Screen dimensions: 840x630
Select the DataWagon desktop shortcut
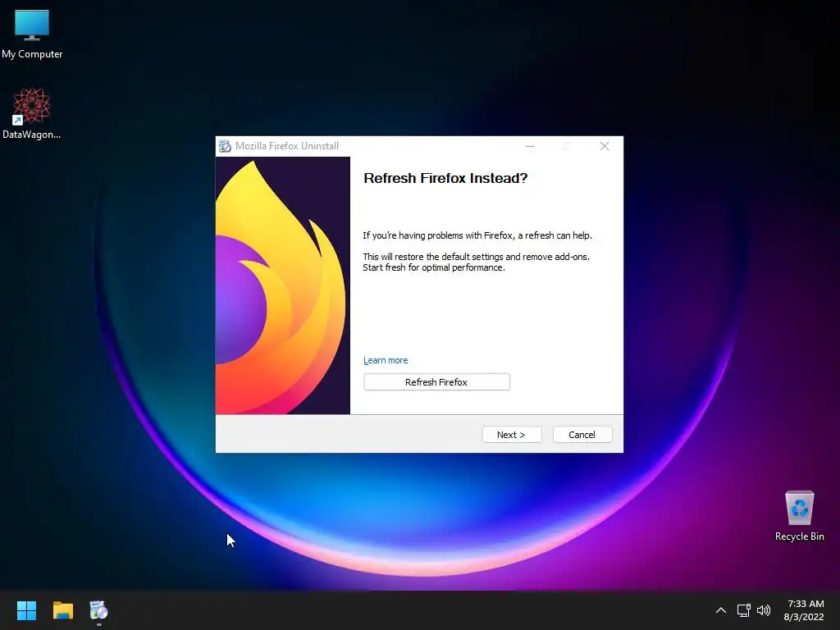coord(32,113)
